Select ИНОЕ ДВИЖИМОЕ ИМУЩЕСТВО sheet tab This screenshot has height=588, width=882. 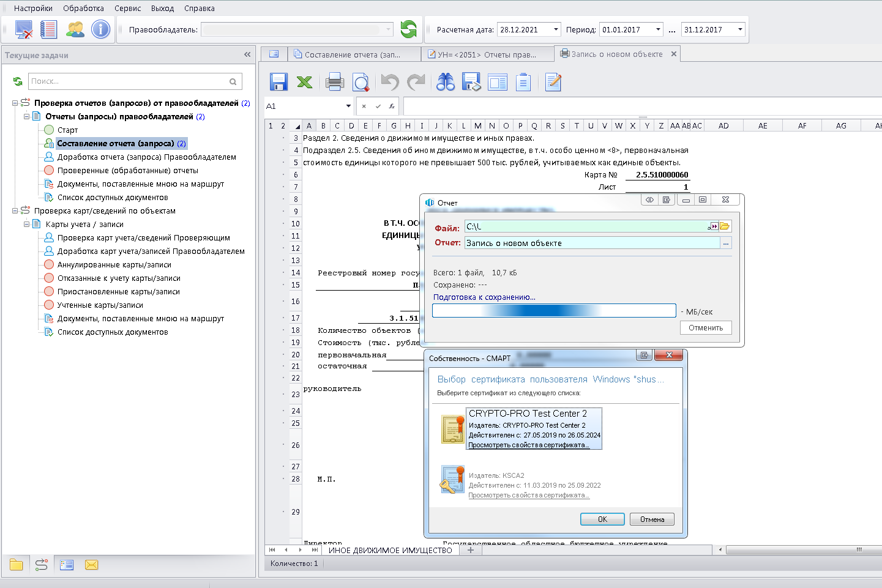tap(390, 550)
